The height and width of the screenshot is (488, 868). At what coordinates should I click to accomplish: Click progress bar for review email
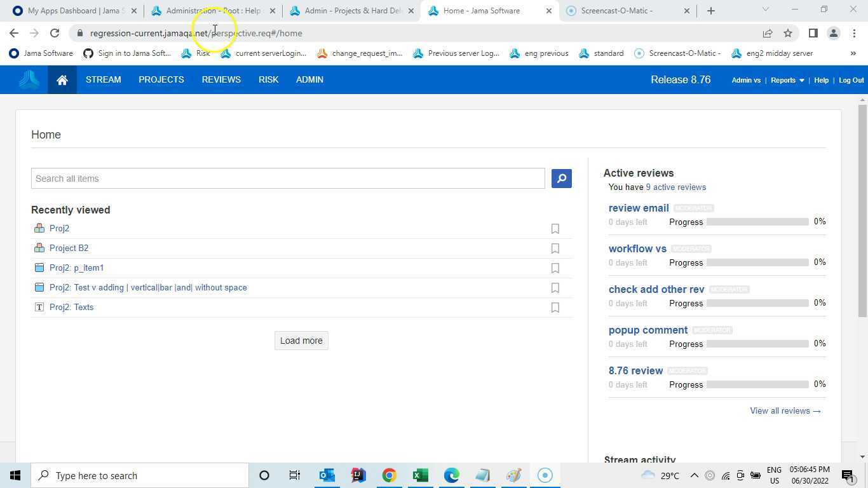click(x=757, y=222)
